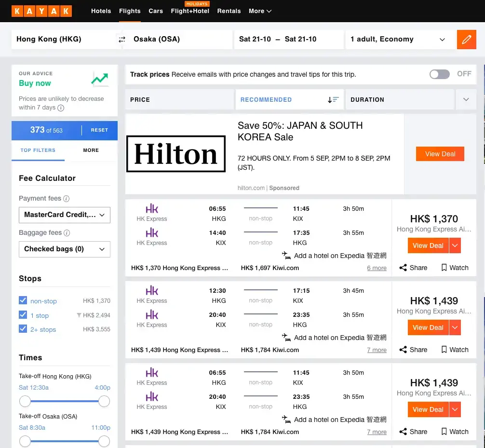Click Watch bookmark icon on HK$ 1,370 flight
Screen dimensions: 485x448
pos(444,268)
